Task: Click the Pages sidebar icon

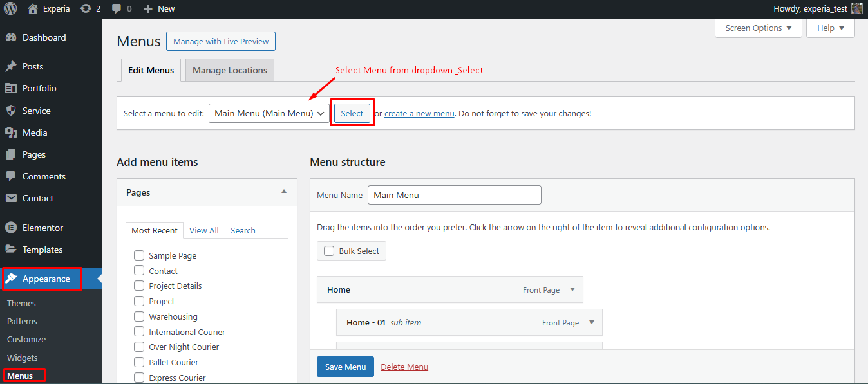Action: click(11, 154)
